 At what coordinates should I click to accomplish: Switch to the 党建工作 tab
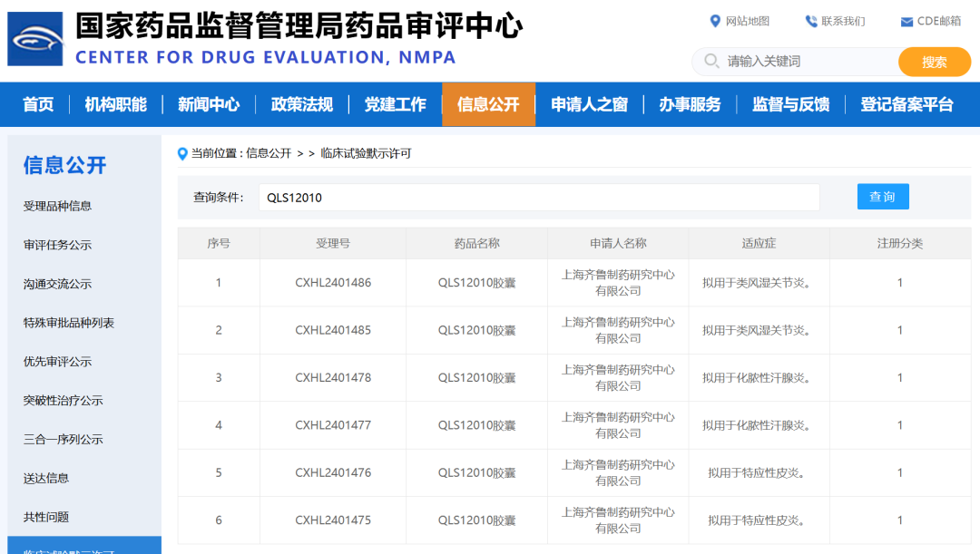pyautogui.click(x=397, y=104)
